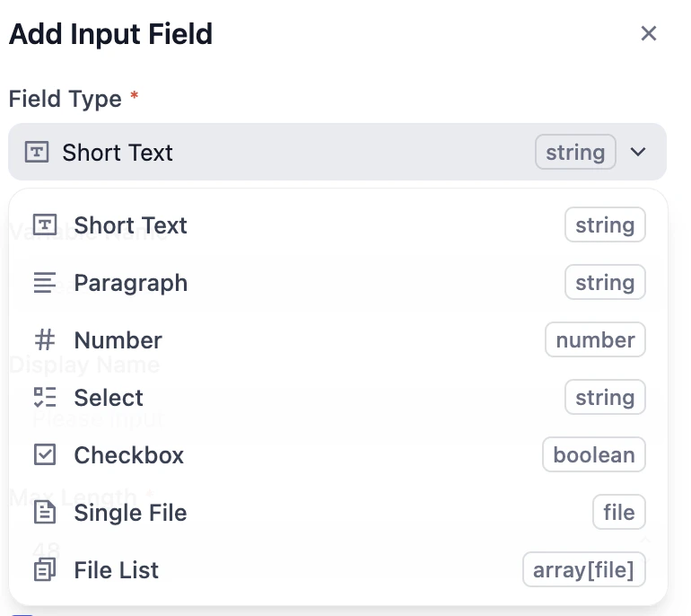Click the Checkbox option icon
691x616 pixels.
[44, 455]
